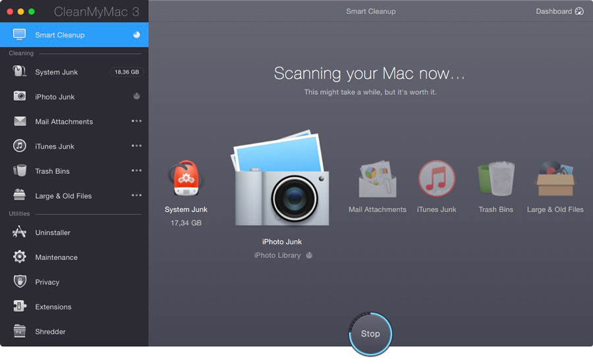Click the Mail Attachments pending dots
Screen dimensions: 593x364
[136, 121]
